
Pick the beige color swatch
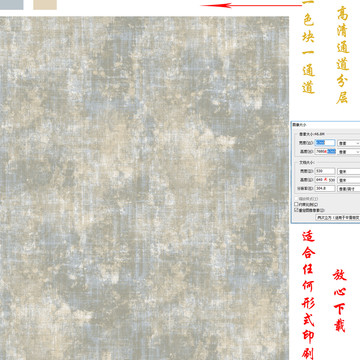45,4
